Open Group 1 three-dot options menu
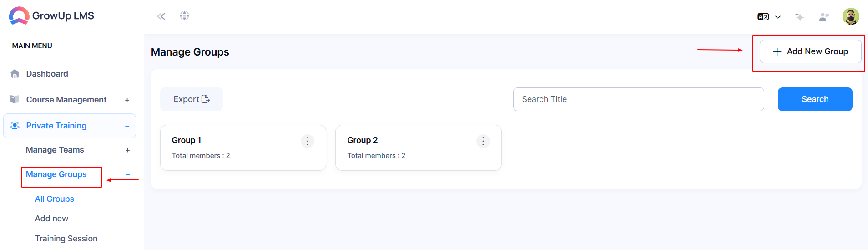This screenshot has width=868, height=250. coord(308,141)
